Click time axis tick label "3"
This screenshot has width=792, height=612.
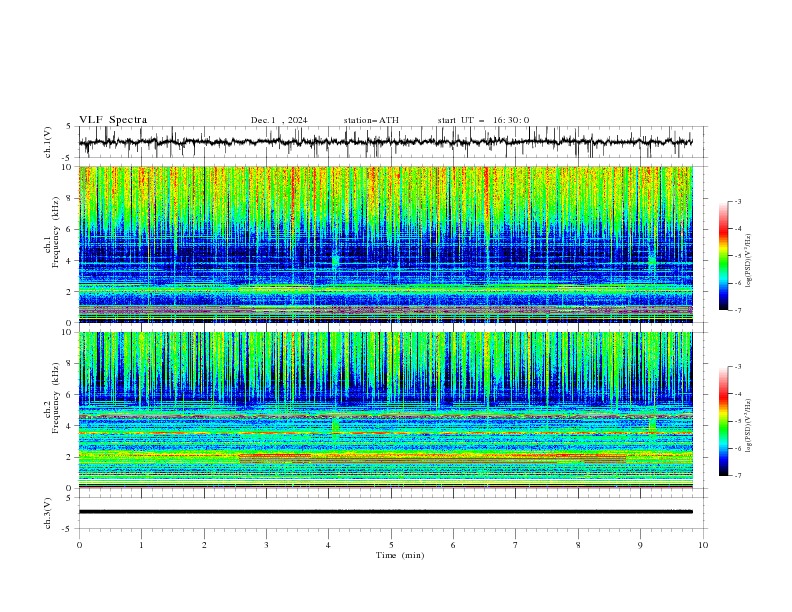click(266, 545)
